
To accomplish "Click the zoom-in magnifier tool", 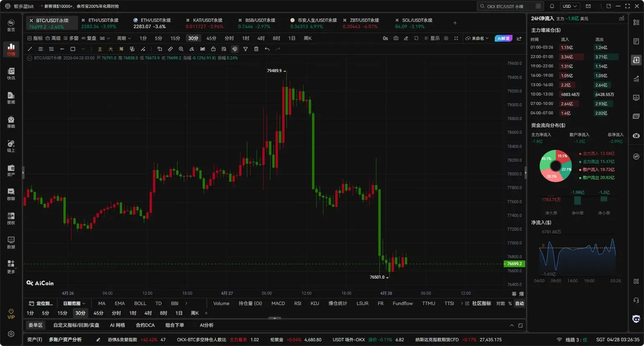I will pos(181,49).
